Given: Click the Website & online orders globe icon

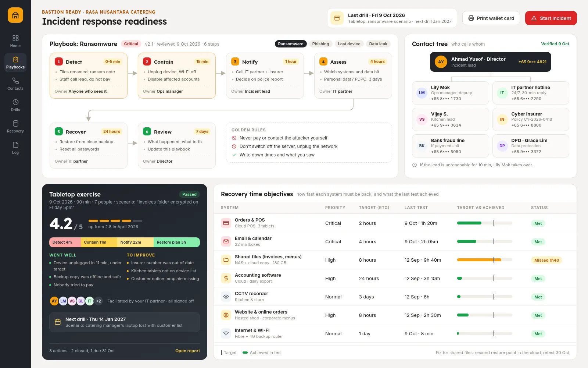Looking at the screenshot, I should [x=226, y=315].
